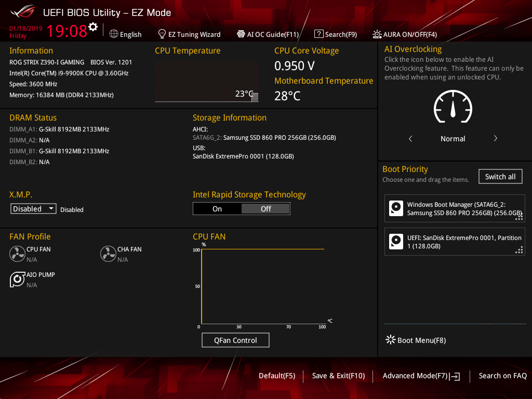532x399 pixels.
Task: Open QFan Control
Action: pyautogui.click(x=235, y=340)
